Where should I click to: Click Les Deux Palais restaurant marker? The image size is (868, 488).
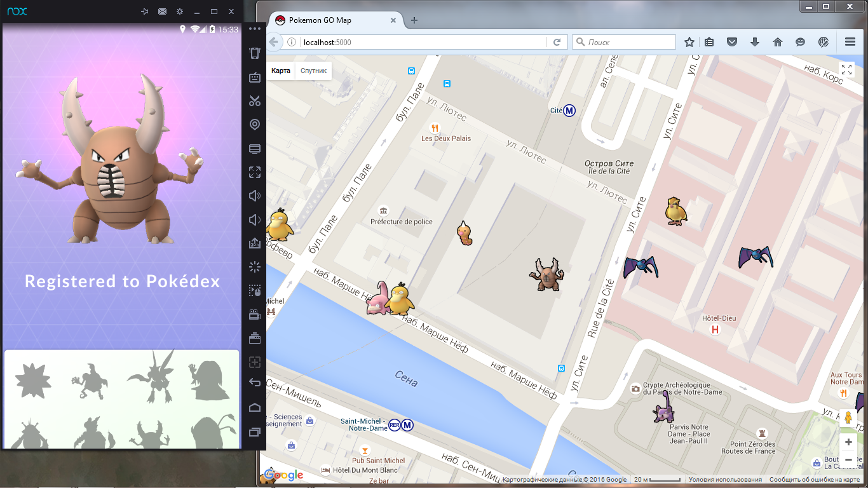pyautogui.click(x=435, y=127)
